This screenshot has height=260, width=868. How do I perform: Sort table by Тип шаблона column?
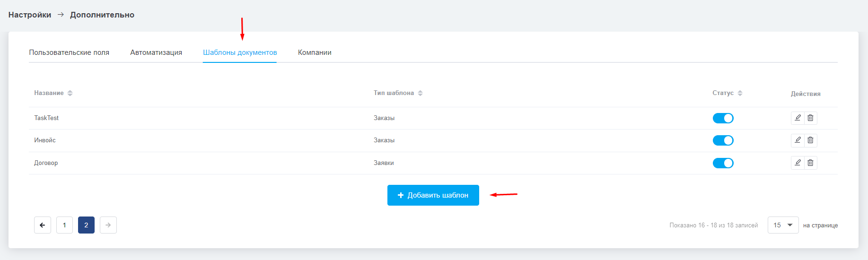[x=398, y=93]
